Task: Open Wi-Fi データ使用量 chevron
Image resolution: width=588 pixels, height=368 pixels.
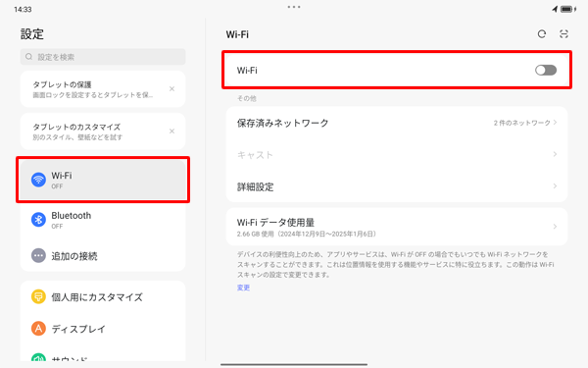Action: tap(555, 227)
